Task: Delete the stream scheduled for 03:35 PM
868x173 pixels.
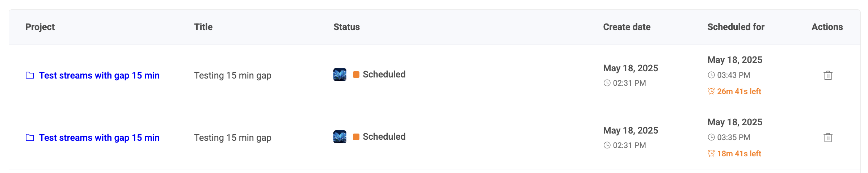Action: (x=828, y=138)
